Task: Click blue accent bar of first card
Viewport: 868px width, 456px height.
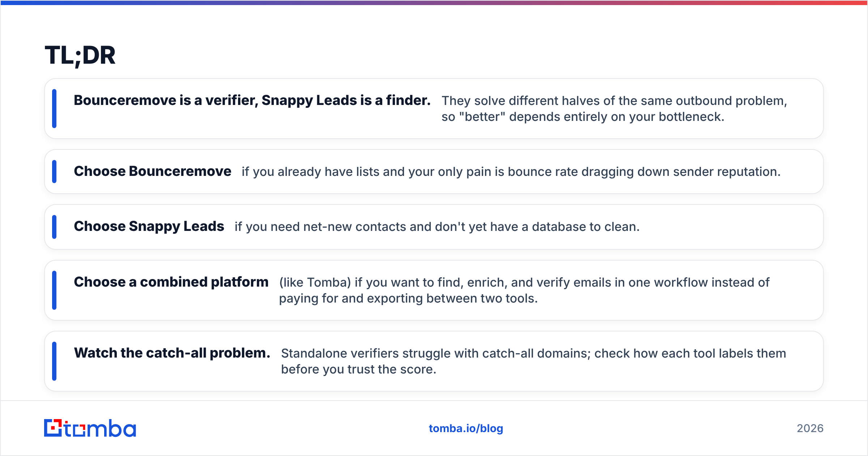Action: click(x=54, y=109)
